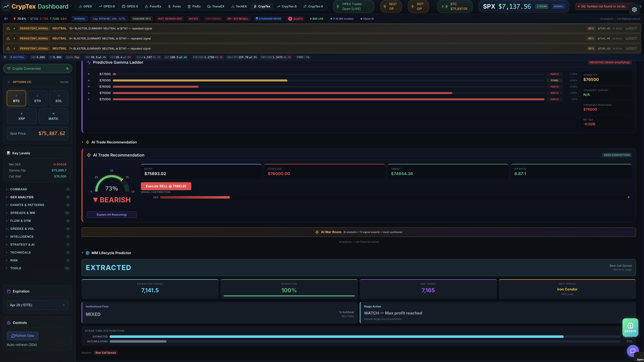Select the MATIC option asset

53,116
